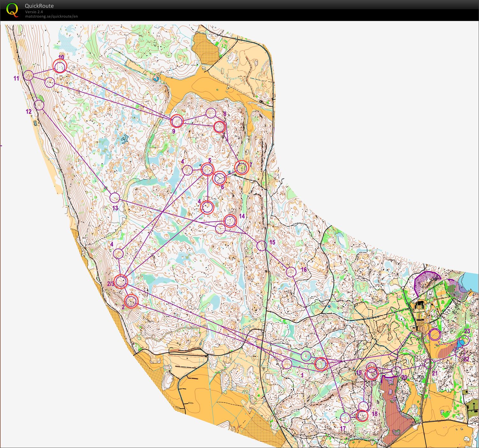Select the red control circle 10
The width and height of the screenshot is (479, 448).
point(60,67)
